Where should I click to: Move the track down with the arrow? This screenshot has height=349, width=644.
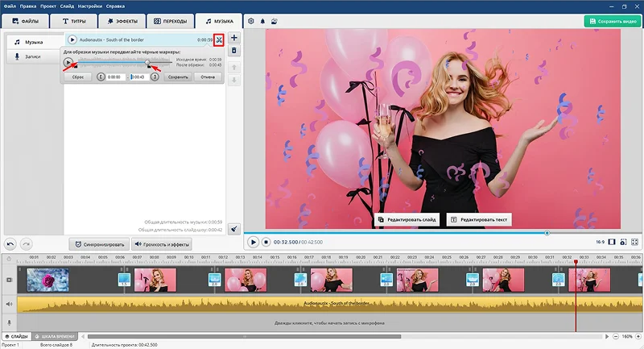234,80
